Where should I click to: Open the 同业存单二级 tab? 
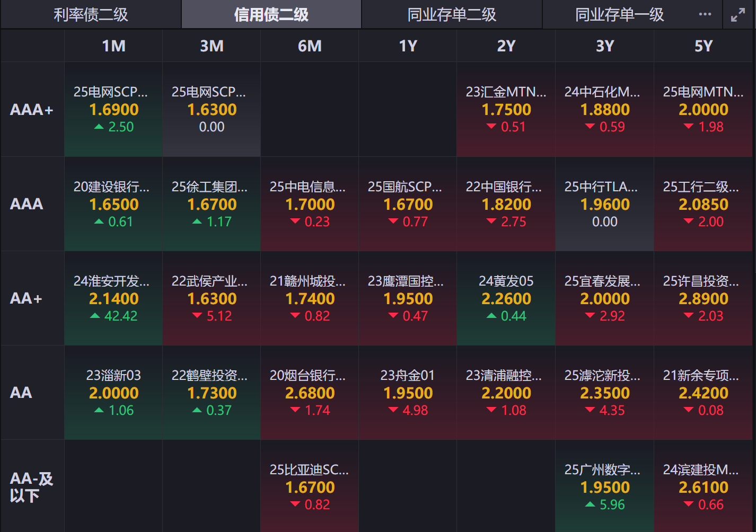[452, 14]
